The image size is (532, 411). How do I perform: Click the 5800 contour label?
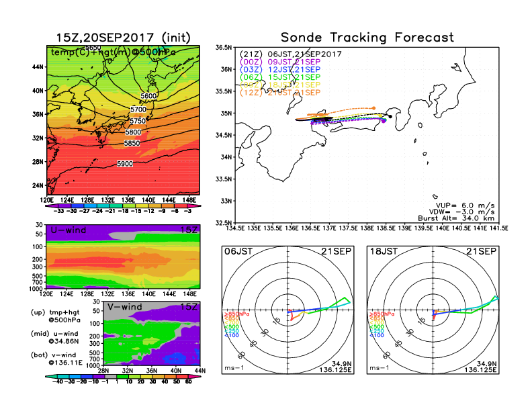click(x=133, y=132)
